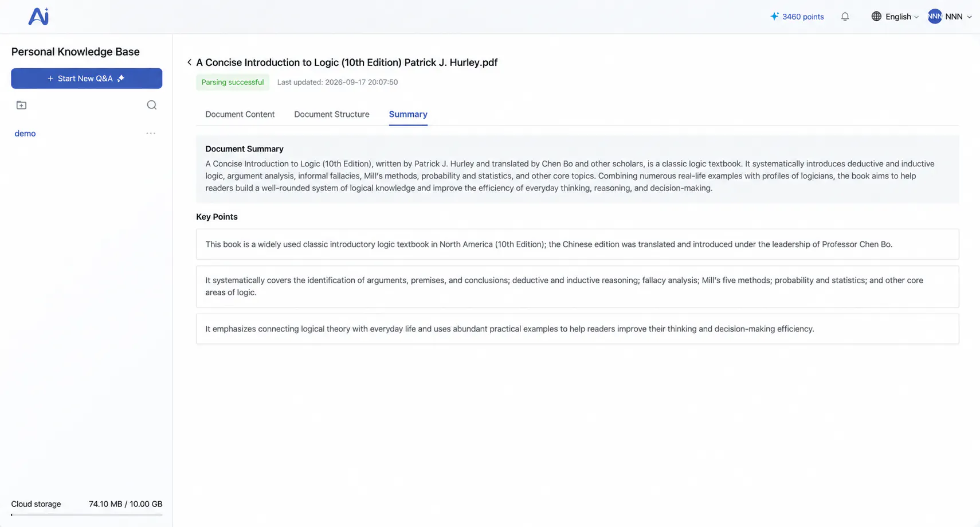Screen dimensions: 980x527
Task: Create a new folder in knowledge base
Action: [21, 105]
